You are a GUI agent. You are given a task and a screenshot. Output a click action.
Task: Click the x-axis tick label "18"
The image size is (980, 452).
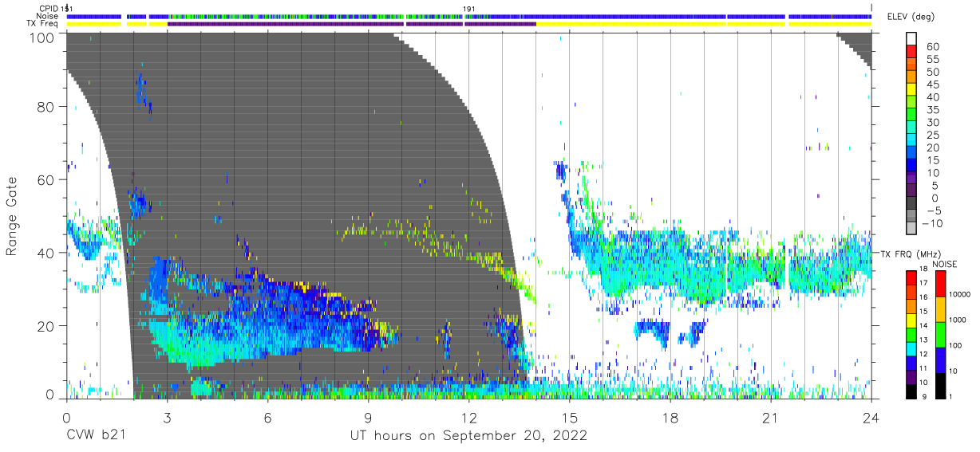[x=670, y=418]
